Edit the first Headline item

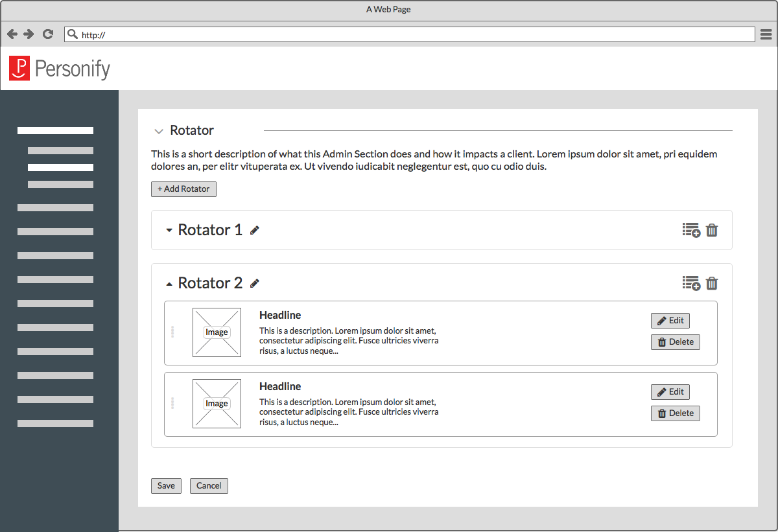coord(670,321)
